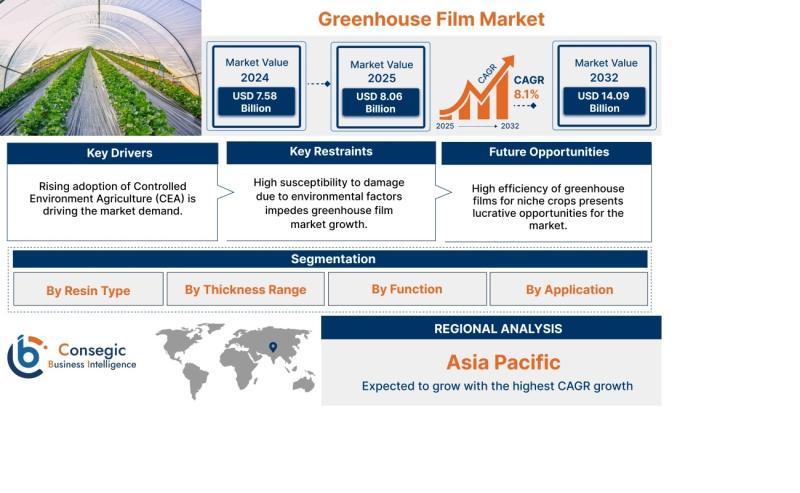The height and width of the screenshot is (493, 800).
Task: Click the location pin on world map
Action: pos(273,347)
